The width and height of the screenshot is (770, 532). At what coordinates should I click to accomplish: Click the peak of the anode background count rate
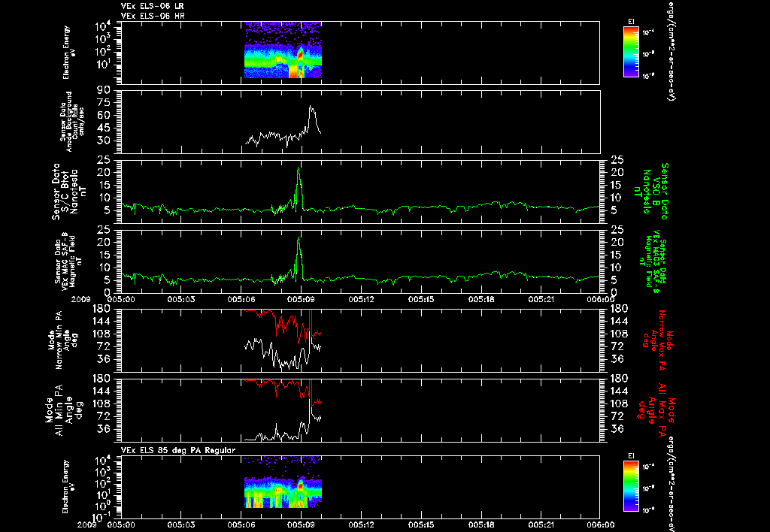tap(311, 107)
